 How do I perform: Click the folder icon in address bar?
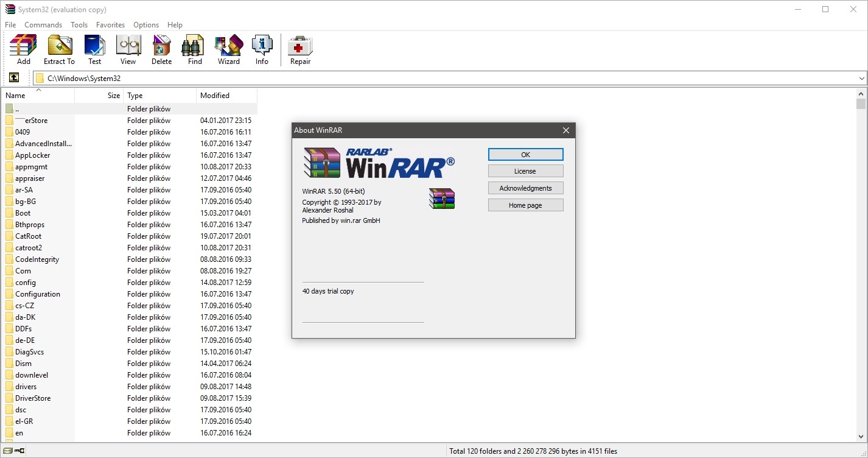coord(40,79)
